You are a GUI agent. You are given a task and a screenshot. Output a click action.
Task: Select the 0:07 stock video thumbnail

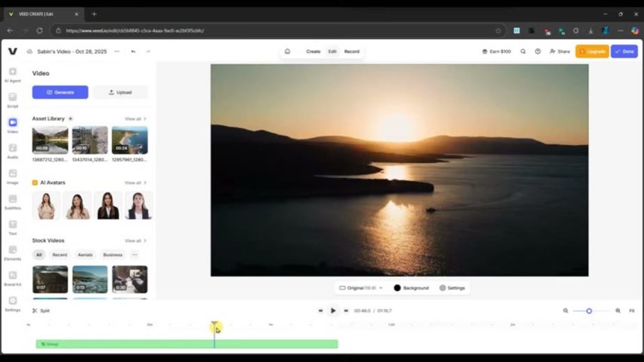coord(50,279)
